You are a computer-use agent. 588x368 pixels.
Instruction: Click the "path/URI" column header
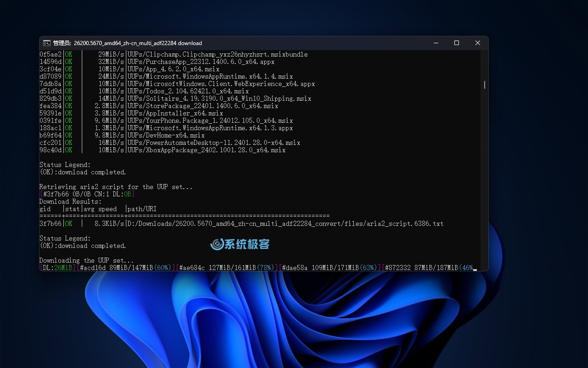(142, 209)
